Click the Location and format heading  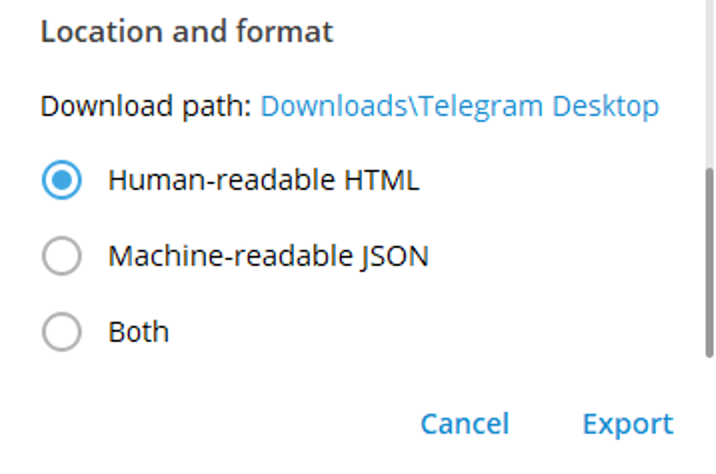tap(186, 31)
